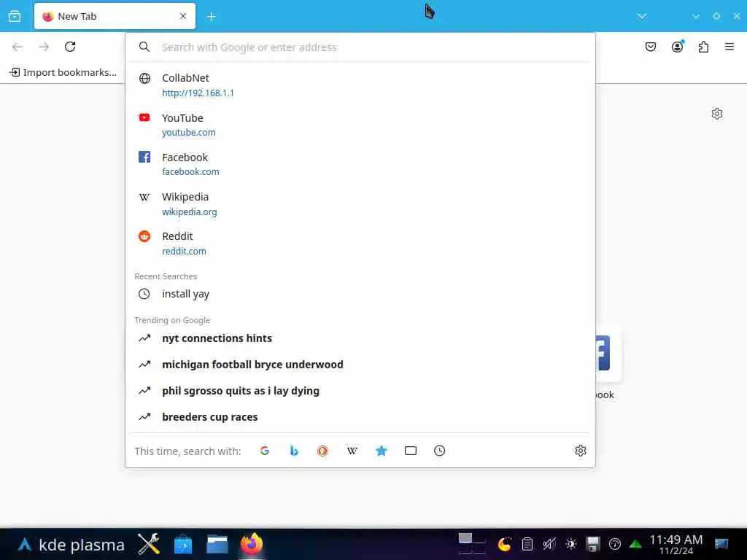Image resolution: width=747 pixels, height=560 pixels.
Task: Search in Bookmarks using star icon
Action: click(x=381, y=451)
